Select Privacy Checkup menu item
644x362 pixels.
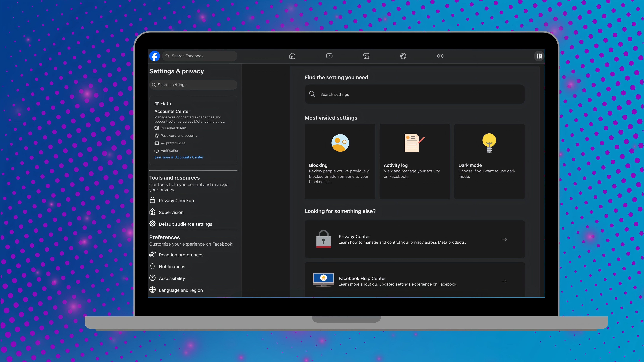tap(171, 200)
